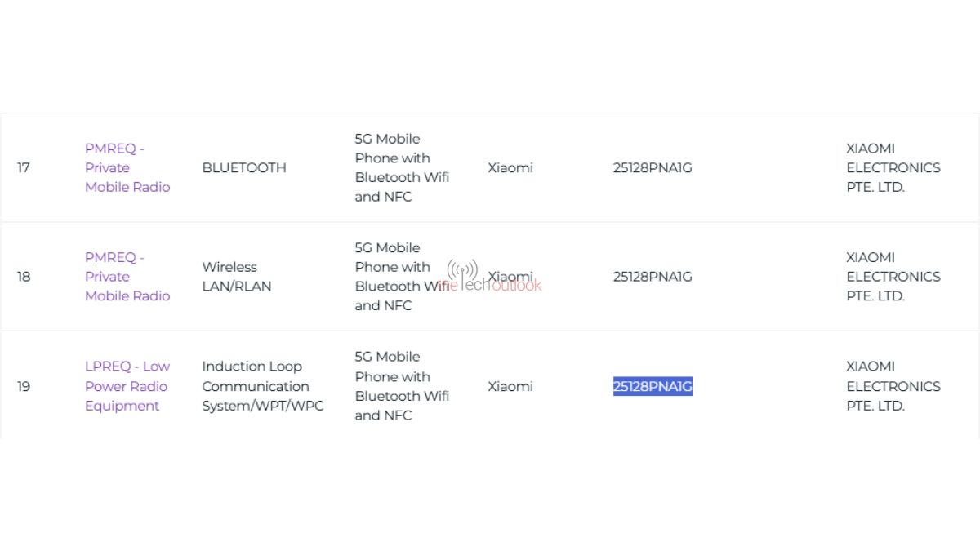Open the LPREQ - Low Power Radio Equipment link

(127, 386)
